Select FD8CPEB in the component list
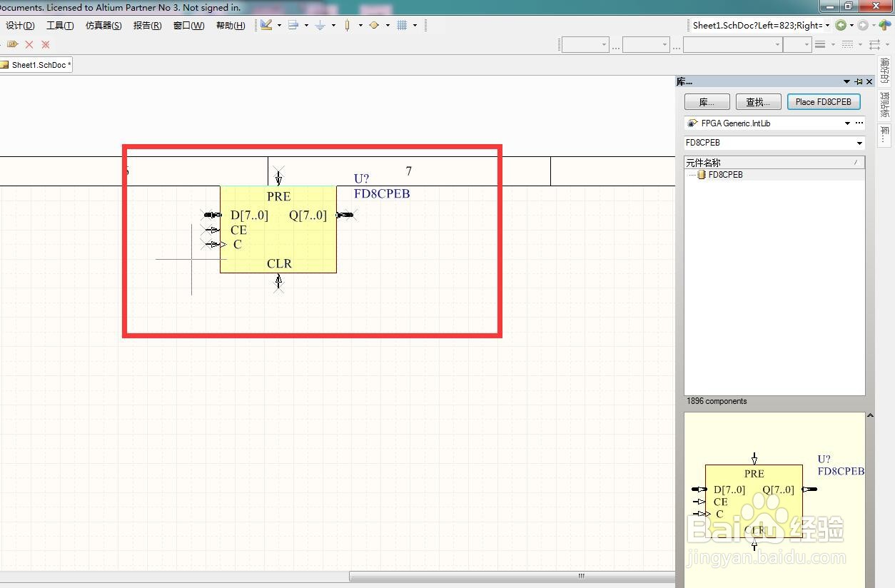 coord(725,175)
